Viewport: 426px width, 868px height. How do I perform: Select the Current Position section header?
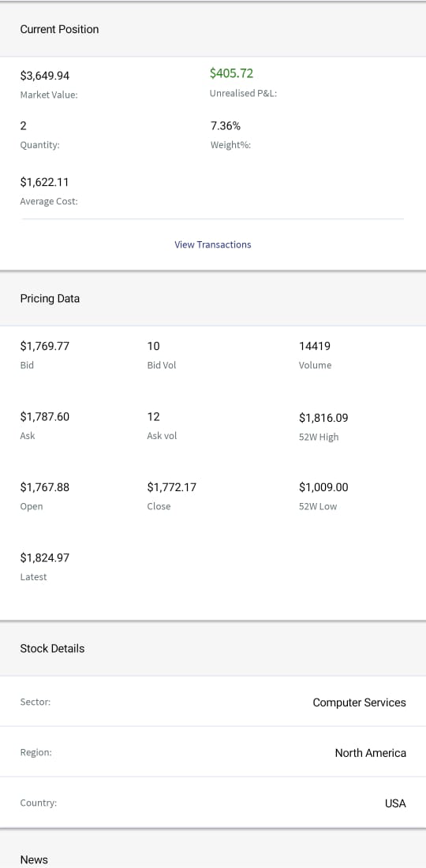(213, 29)
